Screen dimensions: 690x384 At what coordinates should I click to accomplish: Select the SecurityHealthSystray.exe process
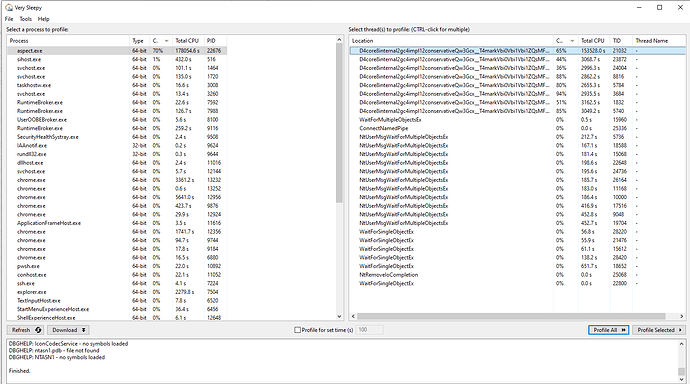coord(117,137)
